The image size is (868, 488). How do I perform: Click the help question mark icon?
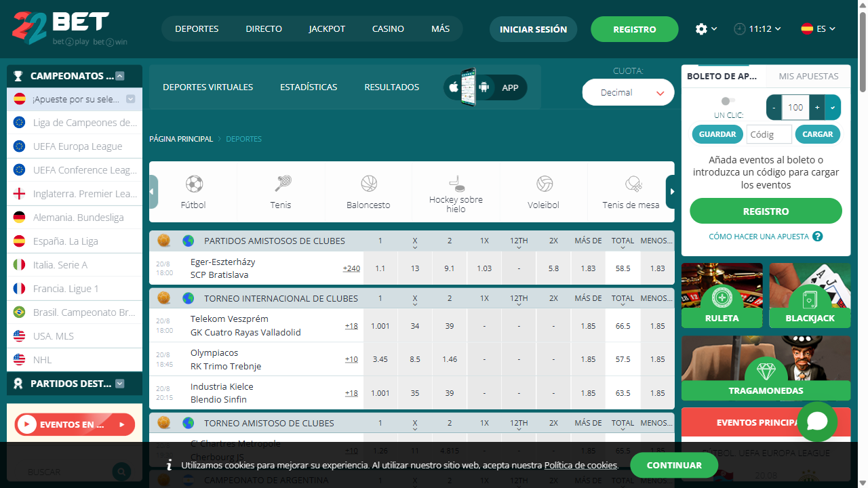[x=818, y=237]
